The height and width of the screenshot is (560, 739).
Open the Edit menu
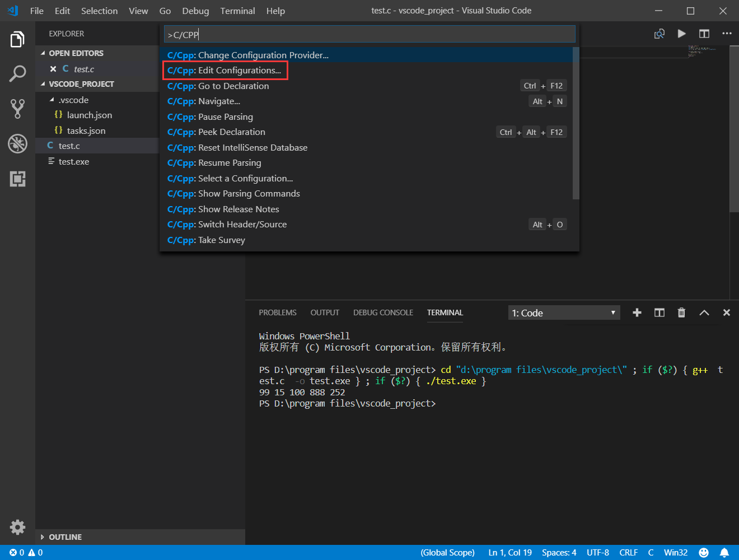pos(62,11)
